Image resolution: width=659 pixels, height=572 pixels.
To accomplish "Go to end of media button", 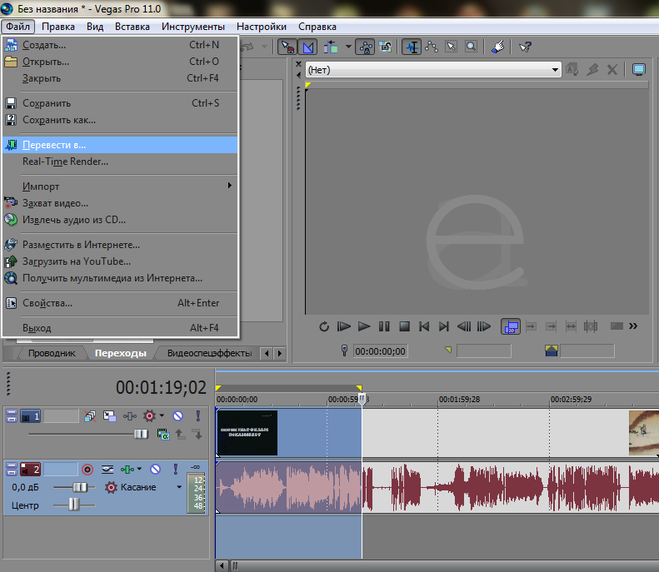I will [444, 327].
